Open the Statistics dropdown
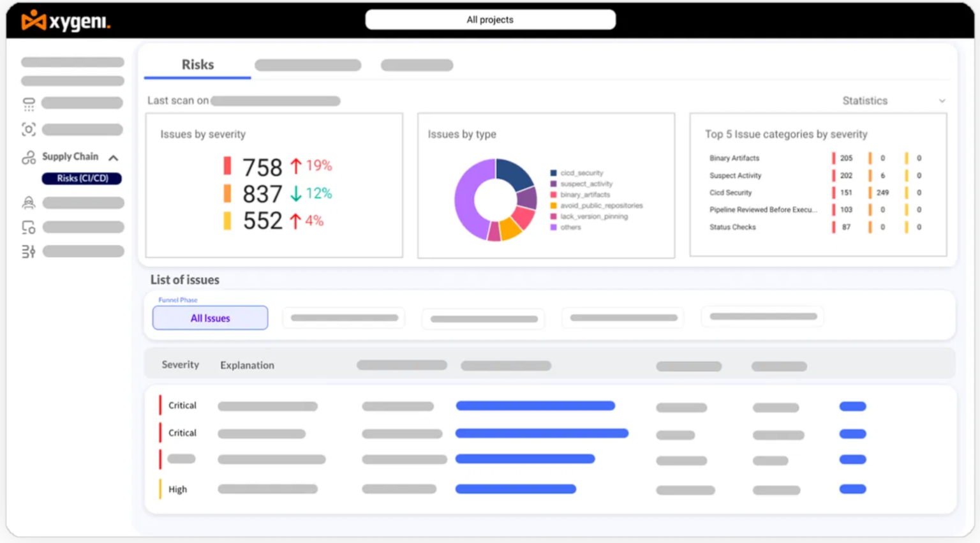The image size is (980, 543). pyautogui.click(x=893, y=101)
